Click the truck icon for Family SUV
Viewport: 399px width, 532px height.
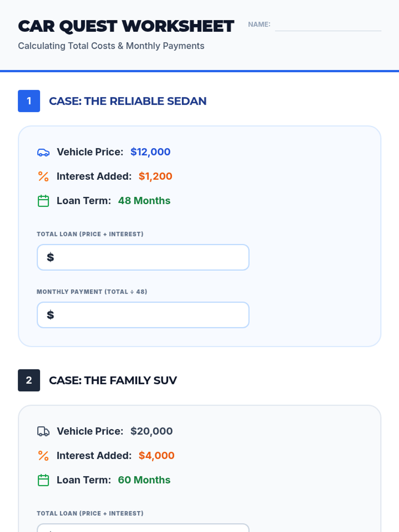(43, 432)
